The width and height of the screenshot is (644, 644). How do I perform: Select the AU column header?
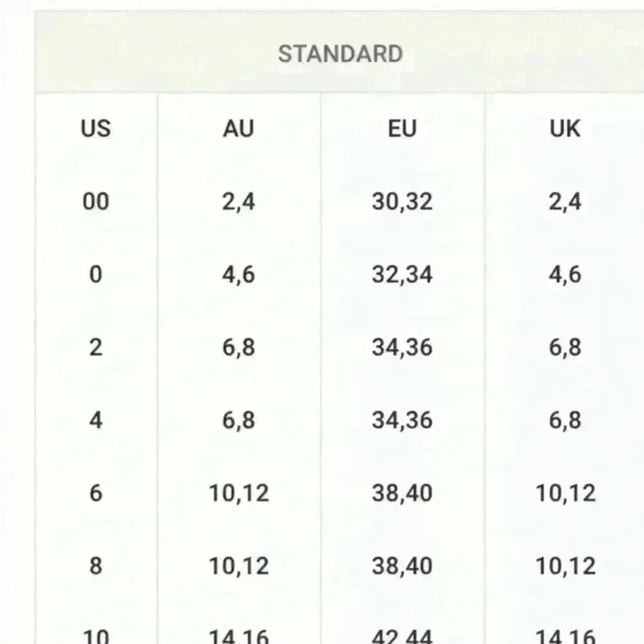click(239, 129)
